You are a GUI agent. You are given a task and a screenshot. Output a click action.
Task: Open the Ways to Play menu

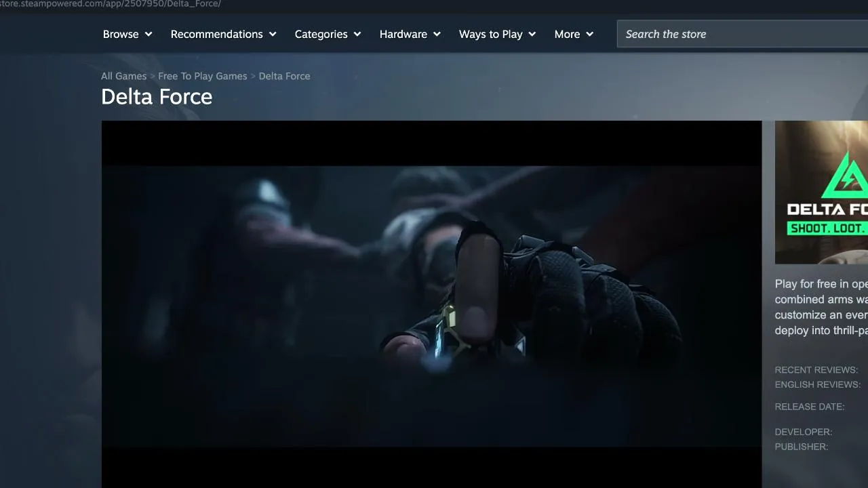pyautogui.click(x=497, y=34)
